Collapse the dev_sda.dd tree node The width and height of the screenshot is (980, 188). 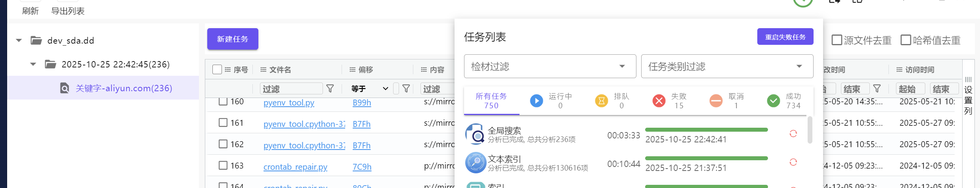(19, 40)
